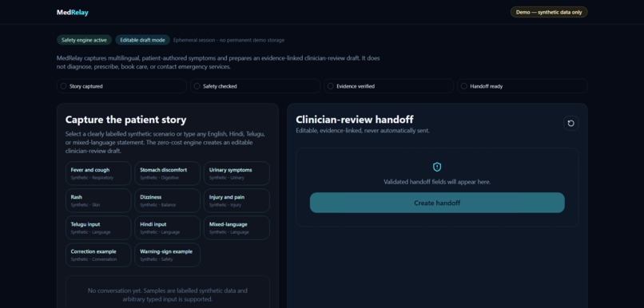The image size is (644, 308).
Task: Click 'Editable, evidence-linked, never automatically sent' subtitle
Action: [363, 131]
